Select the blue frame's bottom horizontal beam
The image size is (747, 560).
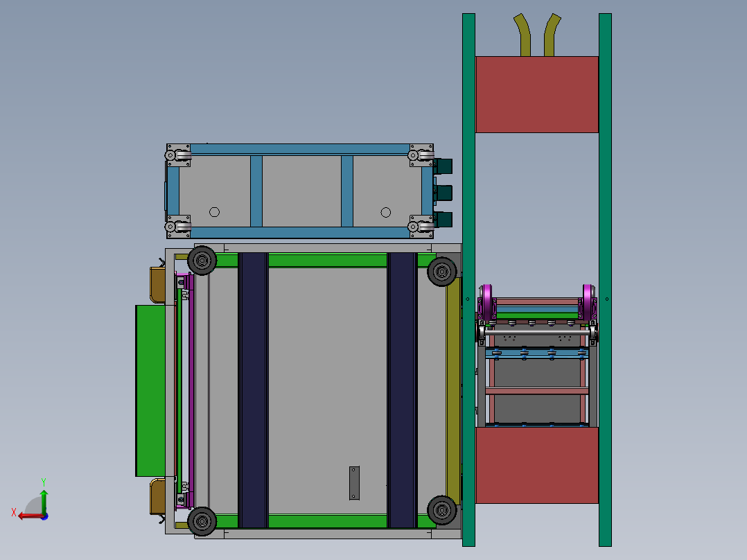click(300, 233)
